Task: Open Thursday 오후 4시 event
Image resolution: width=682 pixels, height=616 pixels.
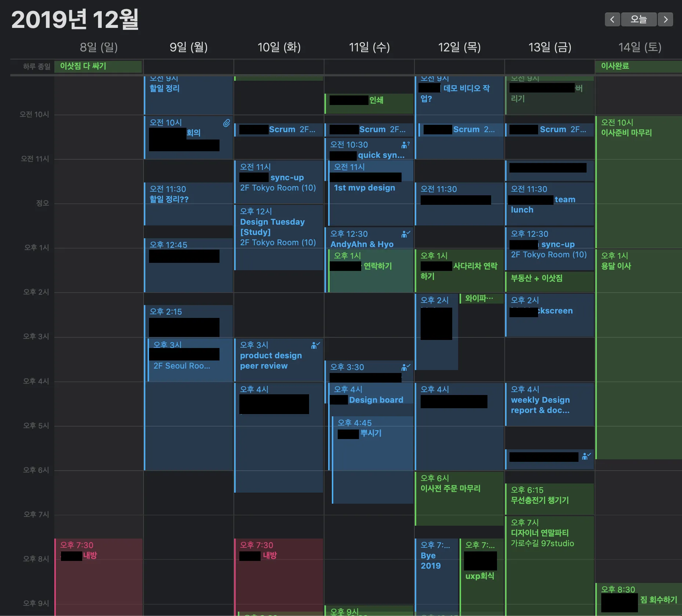Action: [x=460, y=426]
